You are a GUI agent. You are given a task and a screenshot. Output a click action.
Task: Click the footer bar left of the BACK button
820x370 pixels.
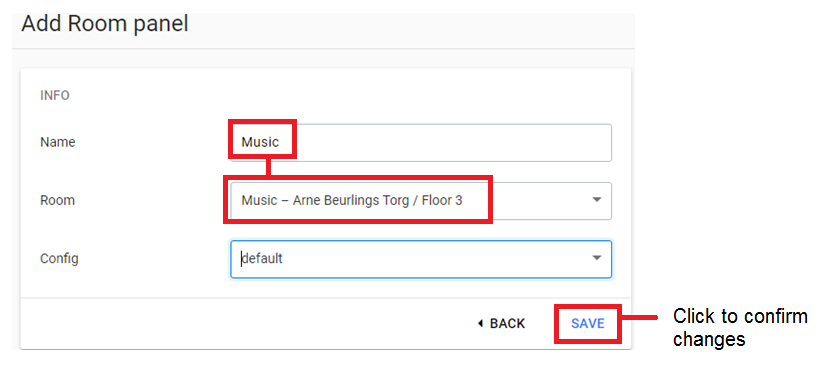246,323
